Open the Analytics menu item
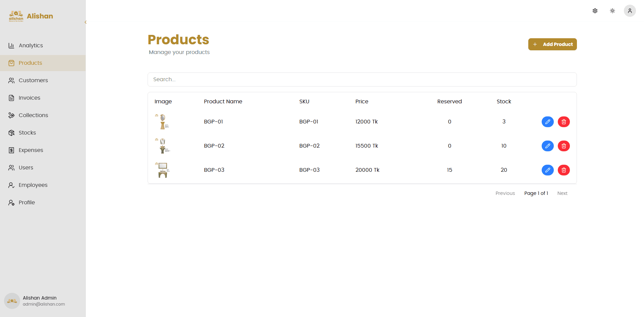Viewport: 644px width, 317px height. pos(43,46)
